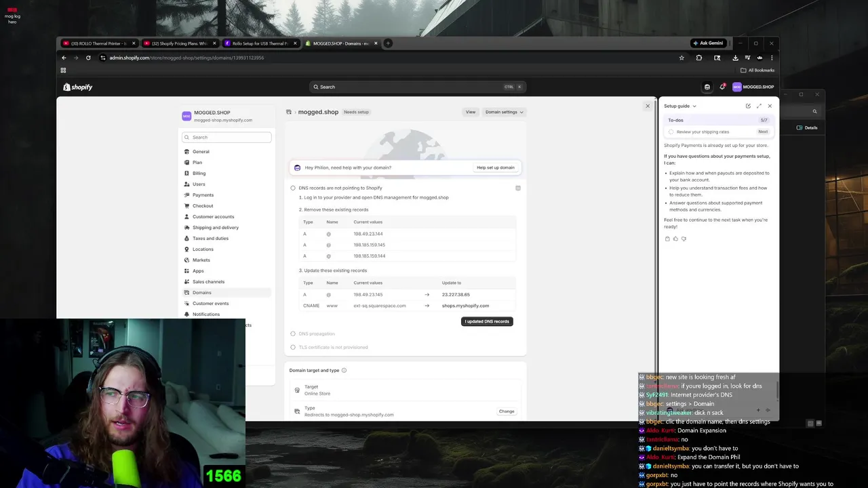This screenshot has height=488, width=868.
Task: Open the notifications bell in Shopify header
Action: coord(722,87)
